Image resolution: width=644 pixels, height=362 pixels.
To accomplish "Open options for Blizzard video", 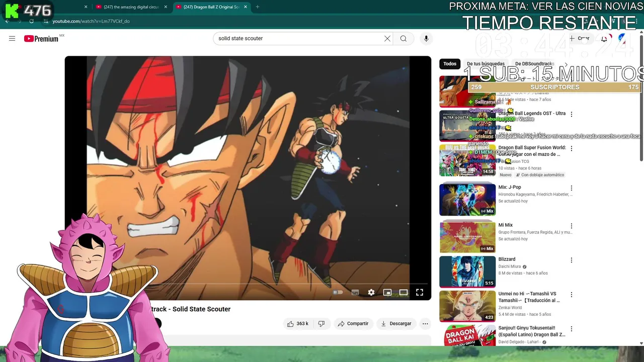I will coord(571,260).
